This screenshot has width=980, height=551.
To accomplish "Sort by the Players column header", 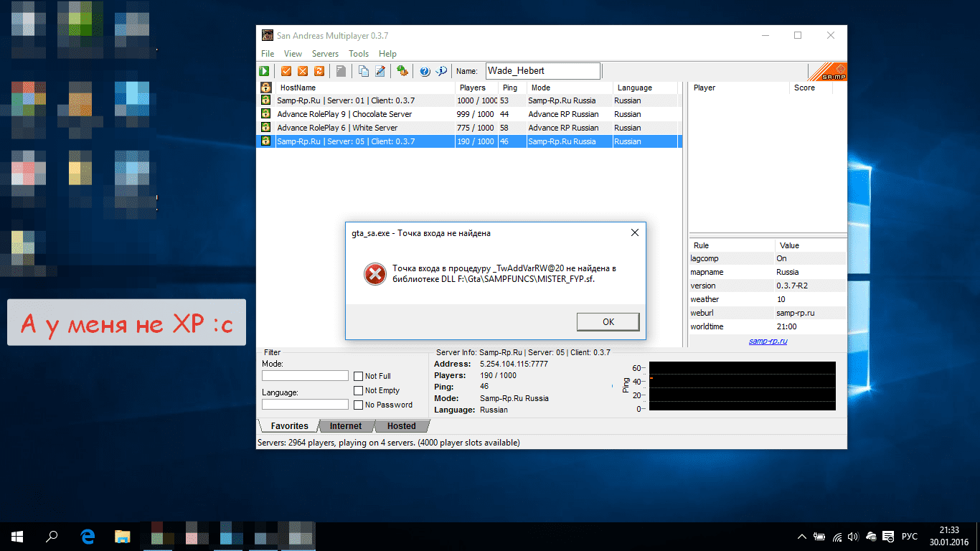I will click(x=477, y=88).
